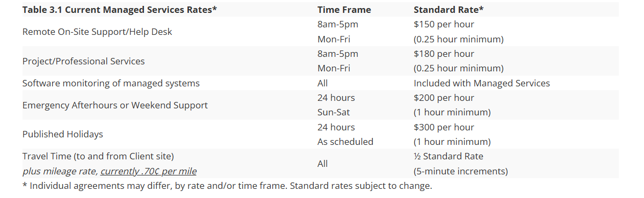
Task: Click the Project/Professional Services row label
Action: [83, 62]
